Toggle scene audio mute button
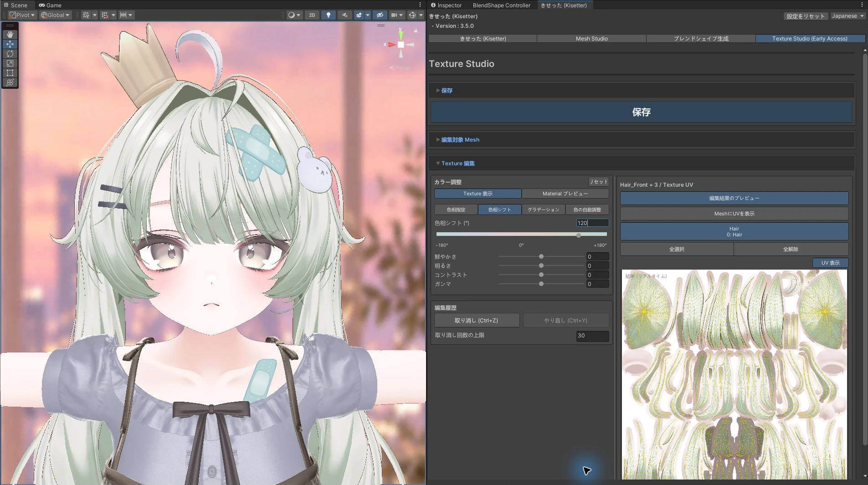 point(345,15)
